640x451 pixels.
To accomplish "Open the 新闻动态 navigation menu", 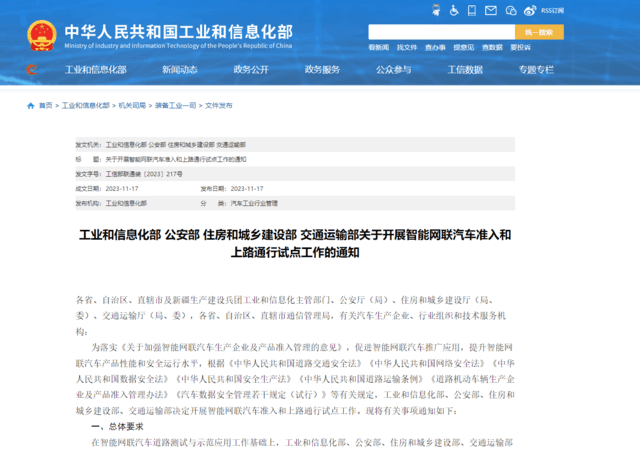I will click(180, 70).
